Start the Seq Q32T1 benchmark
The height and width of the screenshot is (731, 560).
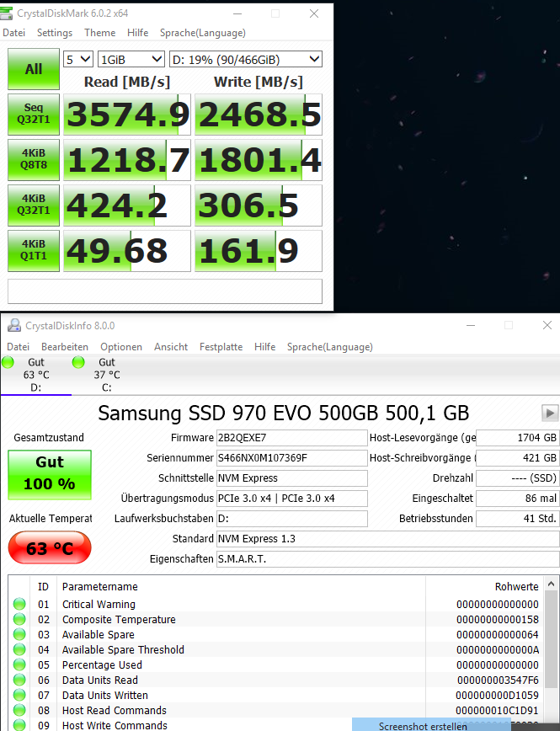tap(34, 115)
